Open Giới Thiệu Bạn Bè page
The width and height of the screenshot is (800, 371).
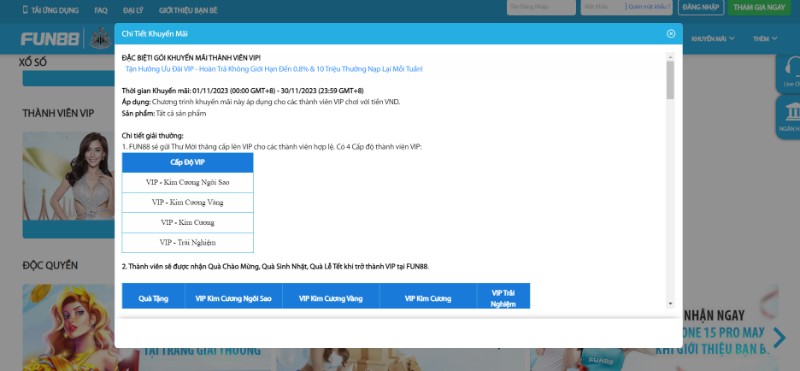click(x=188, y=10)
